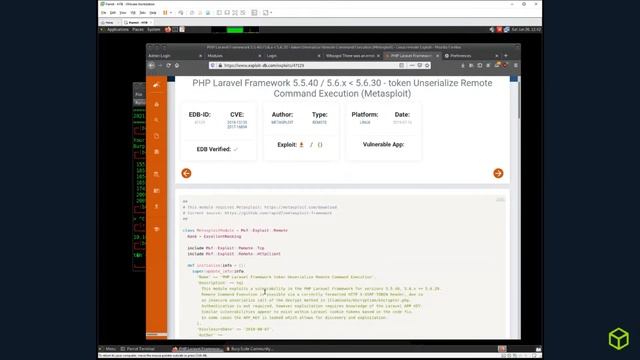Open the System menu in the top panel
This screenshot has width=640, height=360.
pos(153,29)
